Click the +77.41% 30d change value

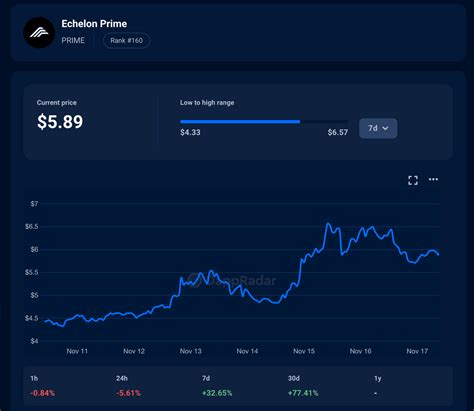pos(303,393)
